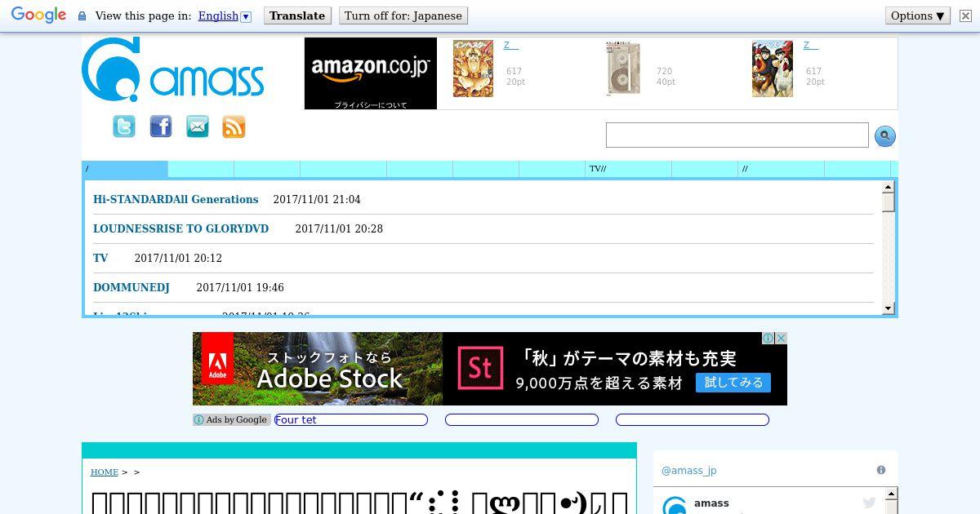Open the last Z_ product link
Screen dimensions: 980x514
pos(811,46)
